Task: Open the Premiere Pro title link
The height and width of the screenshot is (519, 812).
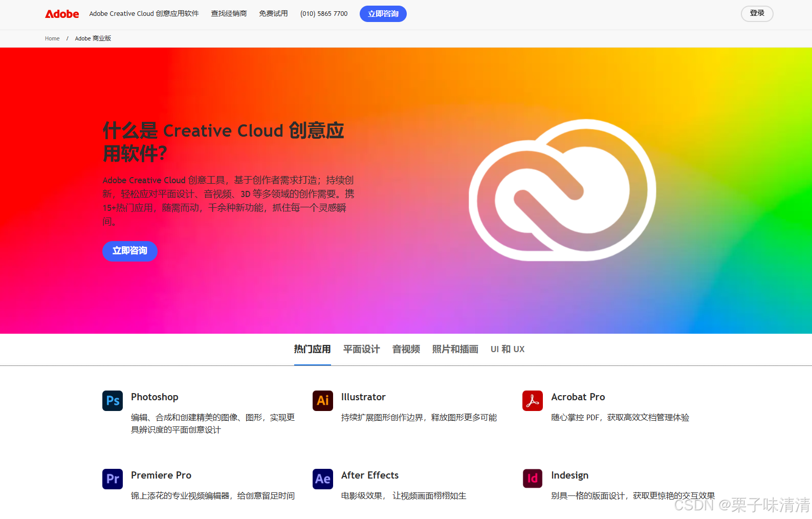Action: pos(161,475)
